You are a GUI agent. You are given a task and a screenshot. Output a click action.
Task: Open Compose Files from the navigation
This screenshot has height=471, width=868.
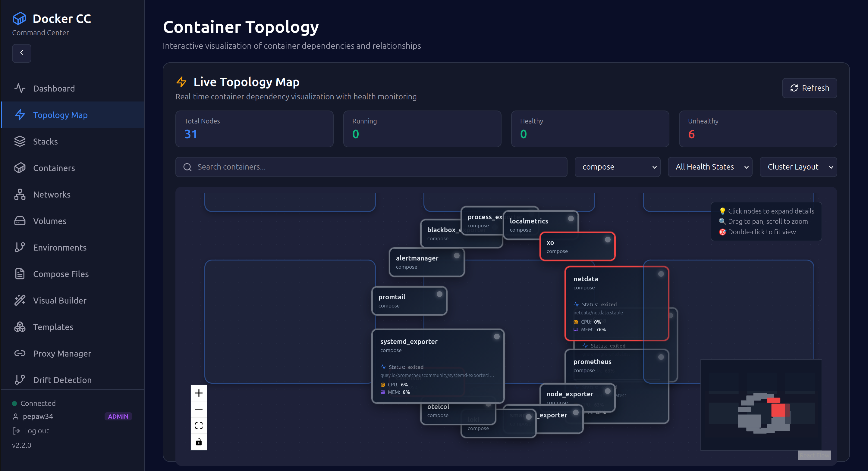[x=61, y=274]
